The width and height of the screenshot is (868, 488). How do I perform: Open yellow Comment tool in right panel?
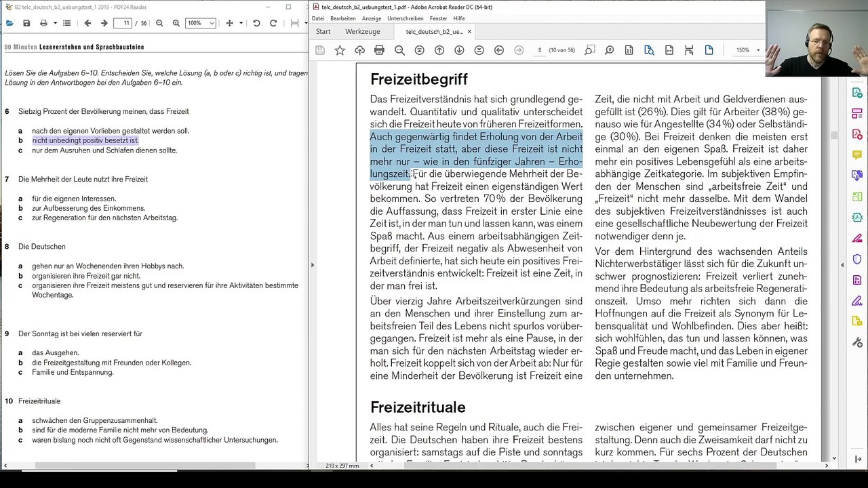[x=857, y=155]
